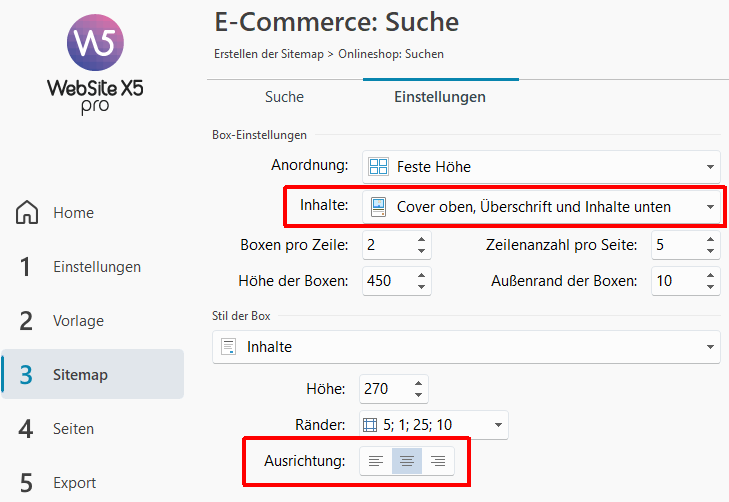Screen dimensions: 729x502
Task: Select center text alignment
Action: (407, 461)
